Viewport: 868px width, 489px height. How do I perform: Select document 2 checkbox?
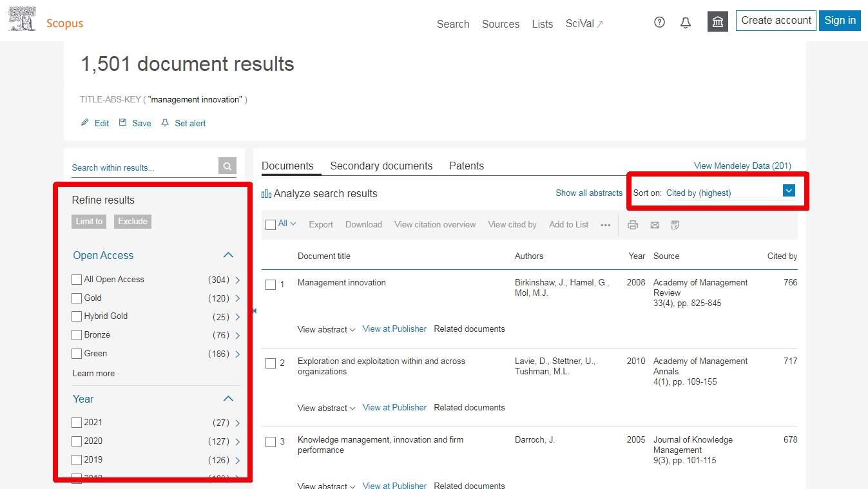[271, 363]
